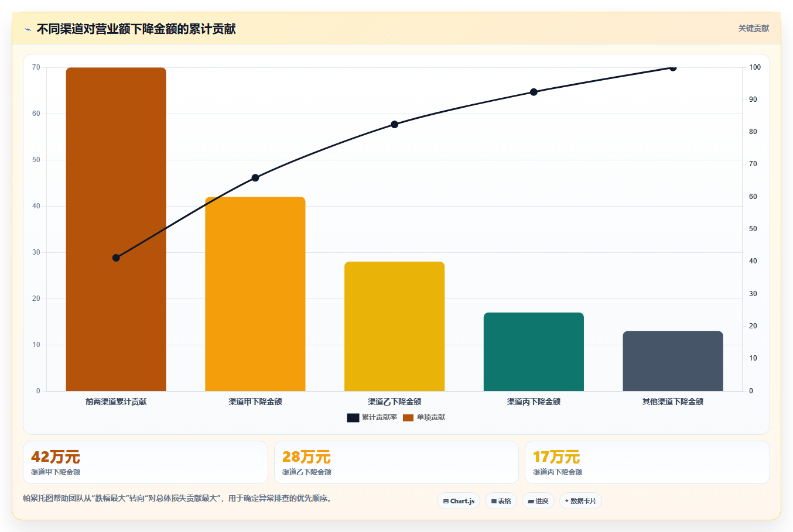Toggle the 单项贡献 legend item
The height and width of the screenshot is (532, 793).
click(x=424, y=417)
